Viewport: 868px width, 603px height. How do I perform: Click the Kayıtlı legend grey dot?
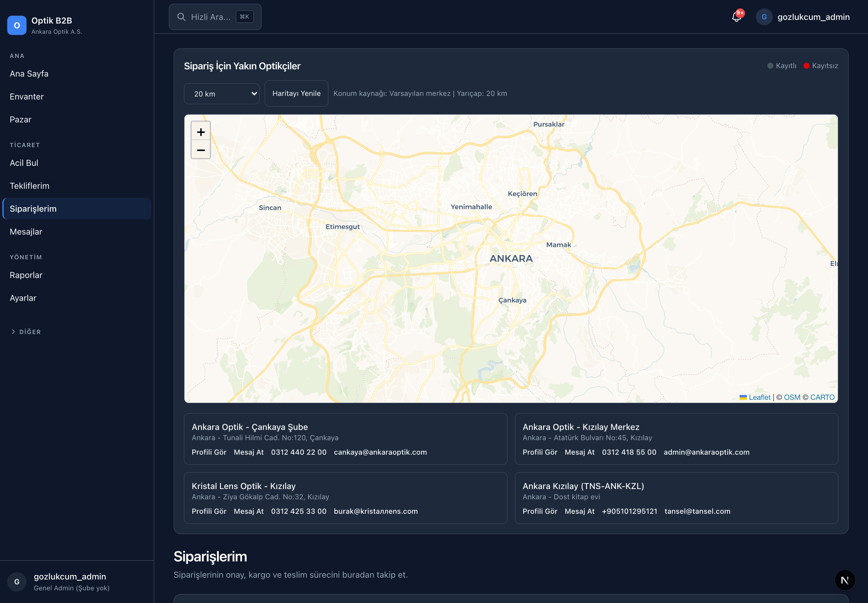pyautogui.click(x=770, y=66)
